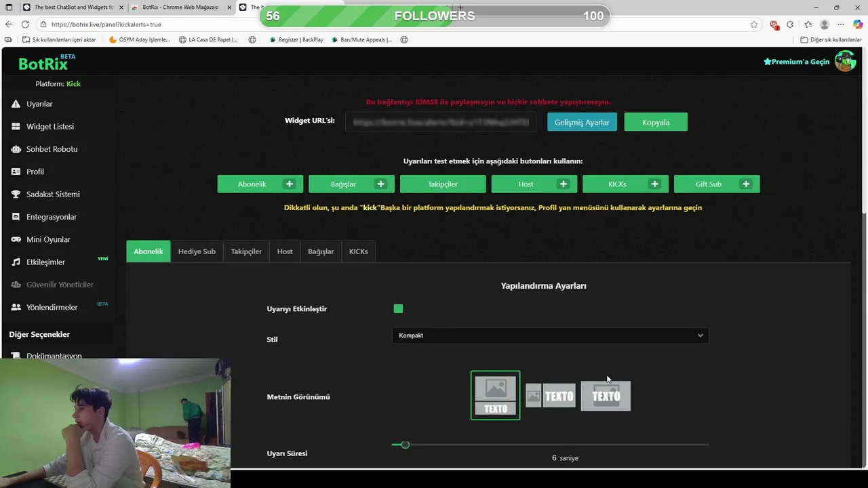Image resolution: width=868 pixels, height=488 pixels.
Task: Bookmark this page with the star icon
Action: click(754, 24)
